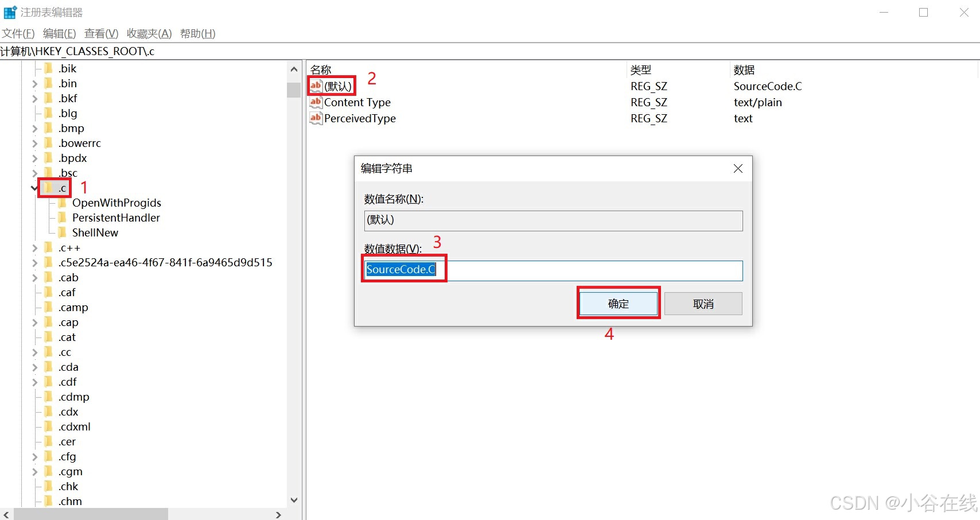980x520 pixels.
Task: Expand the .cfg key
Action: pyautogui.click(x=34, y=456)
